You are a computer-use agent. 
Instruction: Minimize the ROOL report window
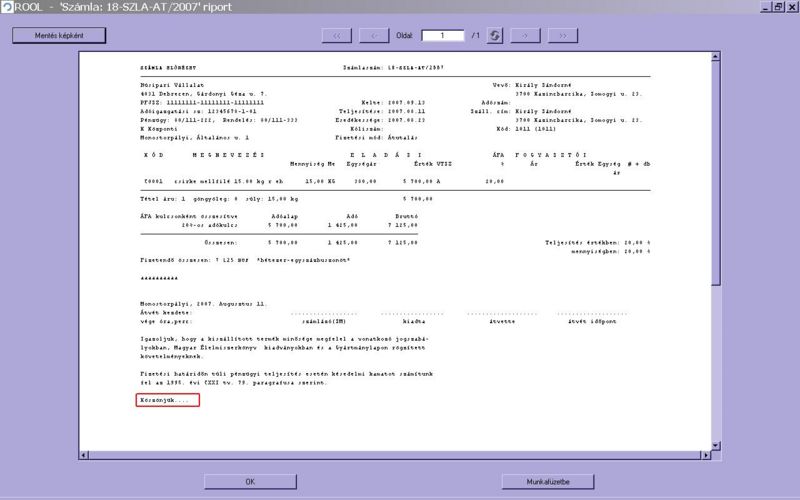coord(766,7)
